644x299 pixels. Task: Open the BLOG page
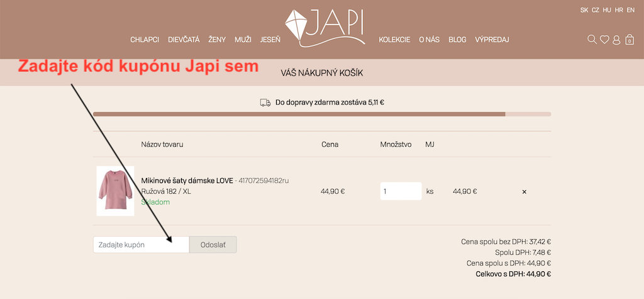click(x=458, y=40)
